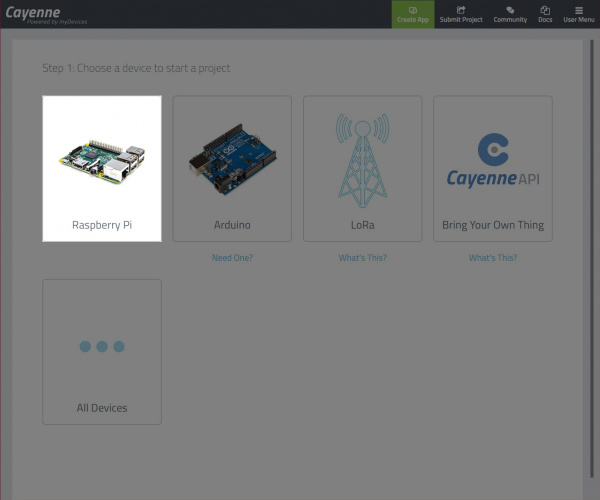Click the 'All Devices' label text
The height and width of the screenshot is (500, 600).
(x=102, y=408)
